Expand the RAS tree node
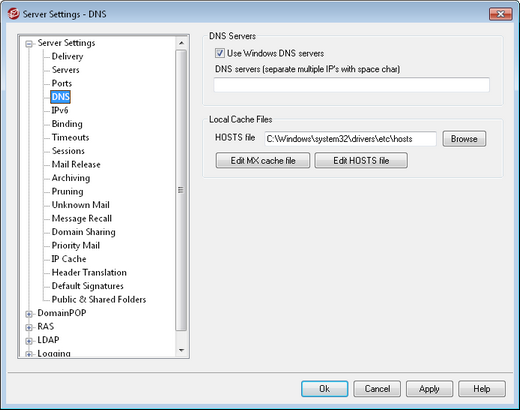This screenshot has width=520, height=410. tap(29, 327)
